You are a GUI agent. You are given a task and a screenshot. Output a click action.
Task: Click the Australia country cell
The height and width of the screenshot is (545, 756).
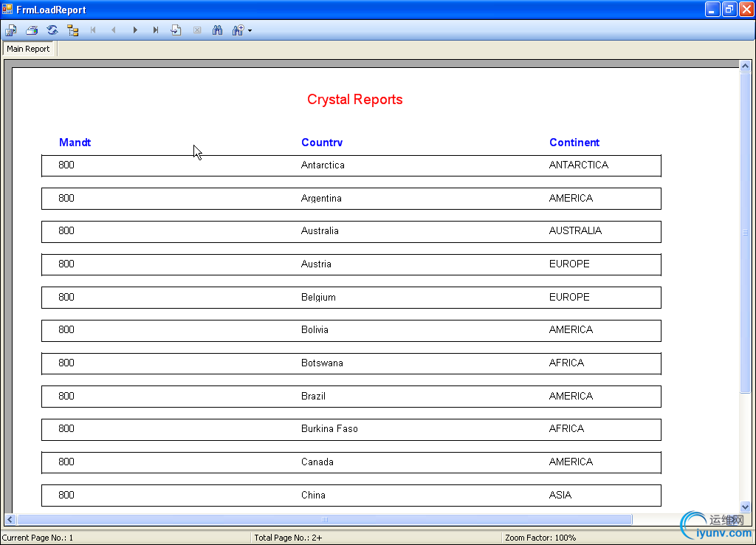click(320, 231)
